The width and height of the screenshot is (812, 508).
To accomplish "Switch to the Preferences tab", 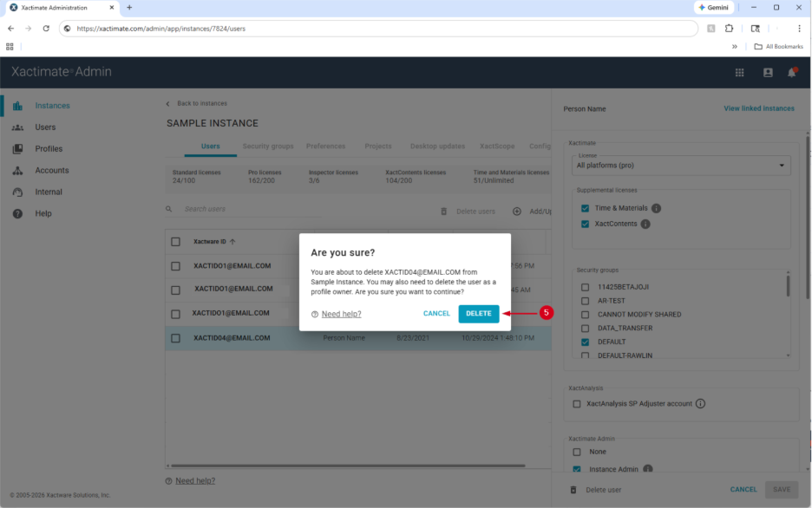I will click(325, 147).
